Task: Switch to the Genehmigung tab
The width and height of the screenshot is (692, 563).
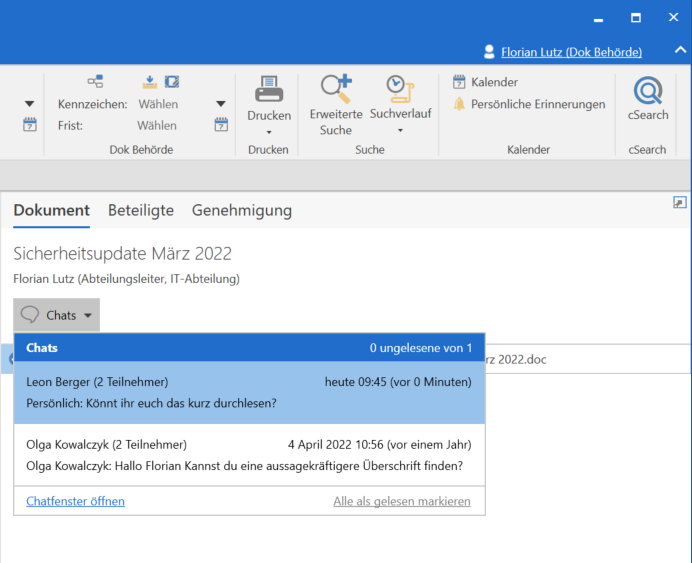Action: tap(242, 210)
